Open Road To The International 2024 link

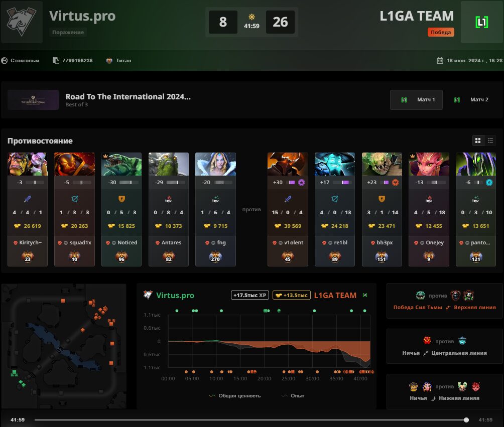tap(128, 96)
